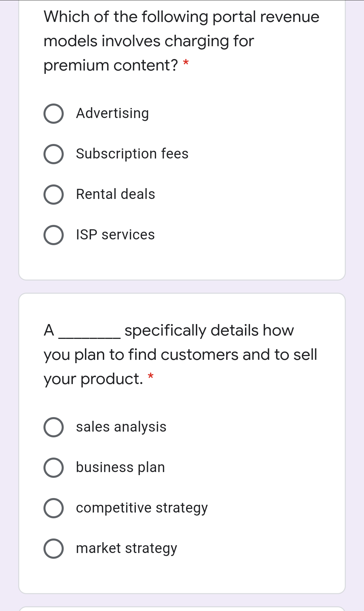Screen dimensions: 364x611
Task: Click the red asterisk on the first question
Action: point(186,64)
